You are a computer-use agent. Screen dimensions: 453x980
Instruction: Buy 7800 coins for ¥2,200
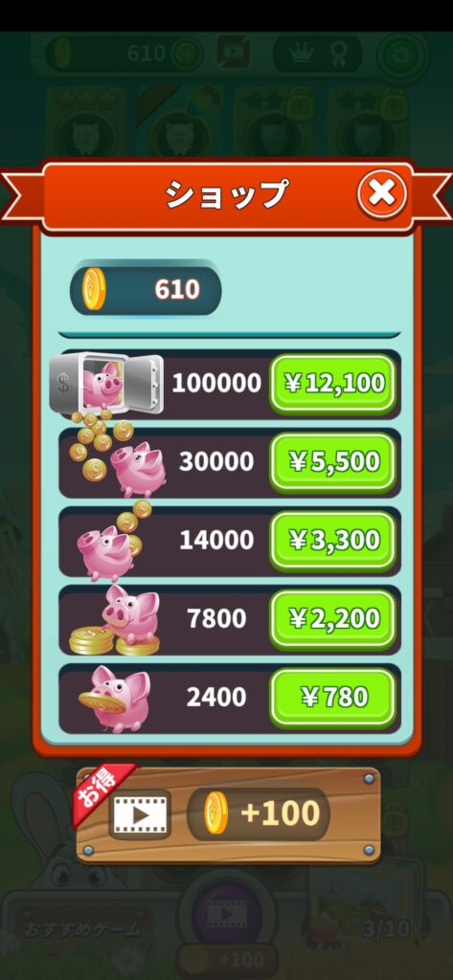point(333,619)
